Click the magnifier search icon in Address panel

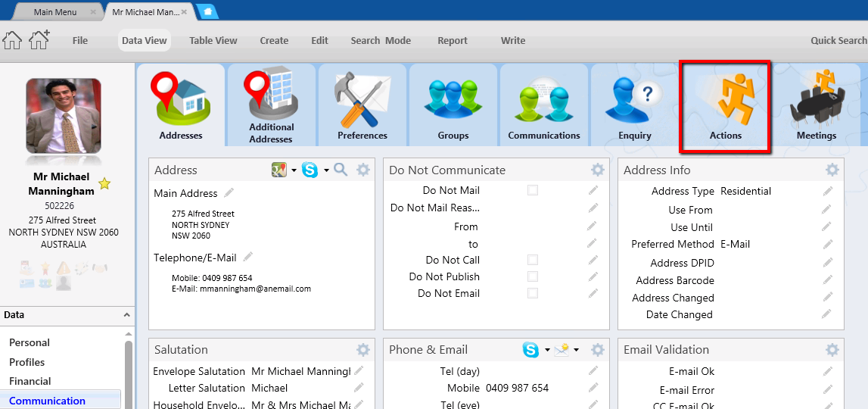point(341,170)
